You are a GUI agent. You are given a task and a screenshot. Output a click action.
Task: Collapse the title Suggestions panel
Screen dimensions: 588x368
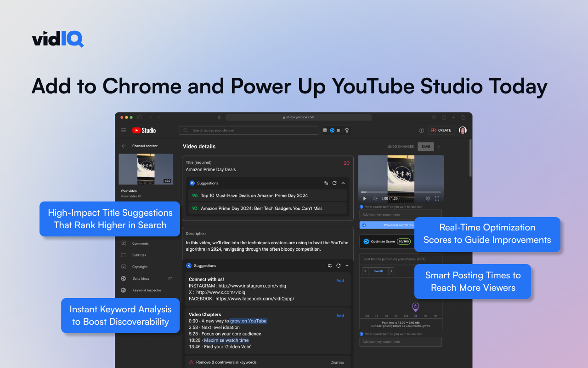click(x=343, y=183)
